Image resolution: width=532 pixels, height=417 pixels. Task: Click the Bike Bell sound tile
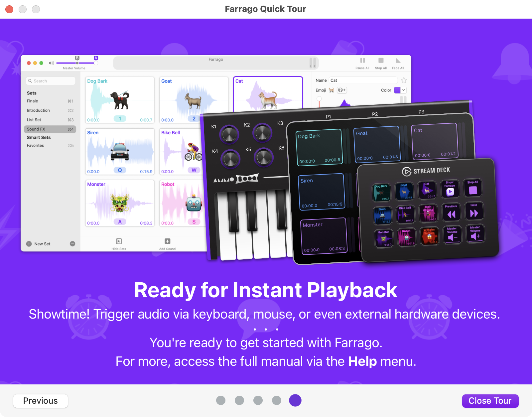click(x=181, y=152)
